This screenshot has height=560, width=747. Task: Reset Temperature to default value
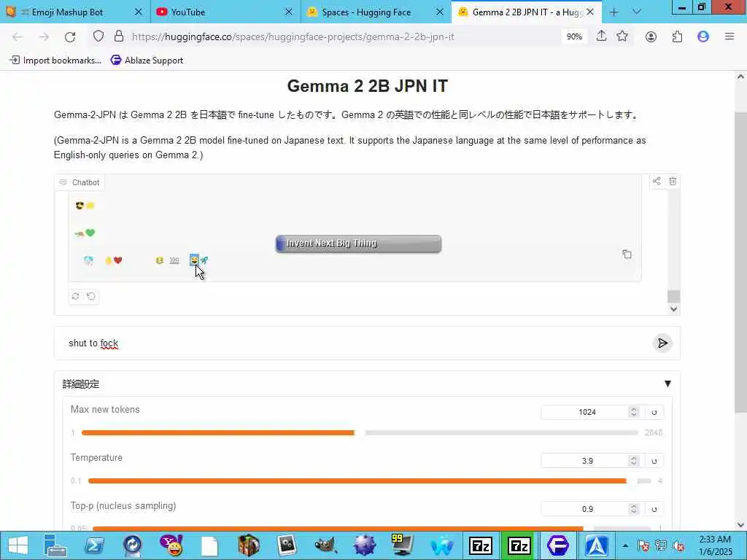[654, 461]
